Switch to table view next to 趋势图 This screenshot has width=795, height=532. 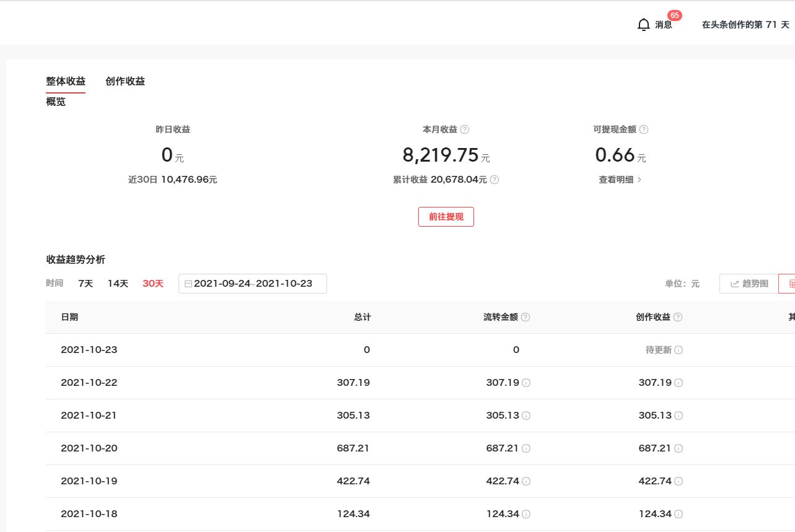coord(788,284)
